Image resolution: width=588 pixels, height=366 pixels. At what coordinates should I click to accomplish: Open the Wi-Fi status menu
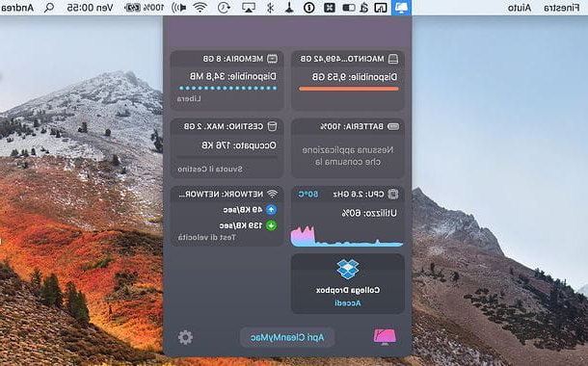200,8
